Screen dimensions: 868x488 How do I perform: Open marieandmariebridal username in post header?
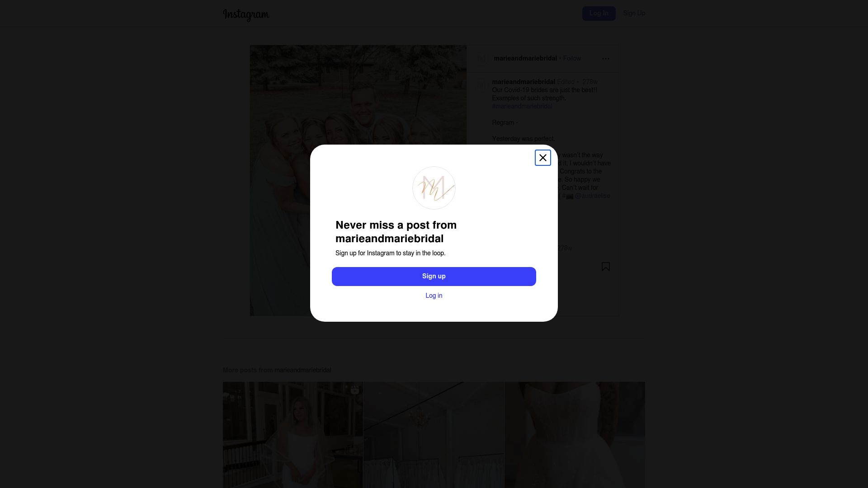coord(525,58)
